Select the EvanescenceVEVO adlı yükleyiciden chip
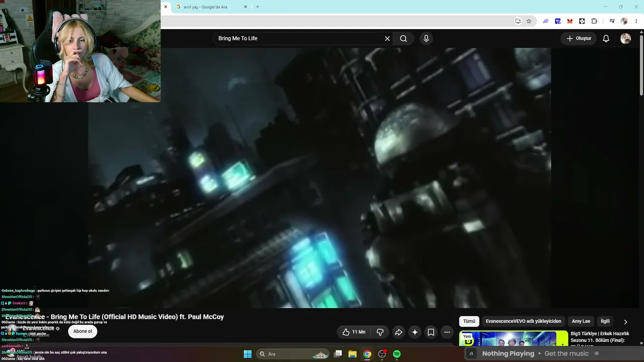The image size is (644, 362). 523,321
